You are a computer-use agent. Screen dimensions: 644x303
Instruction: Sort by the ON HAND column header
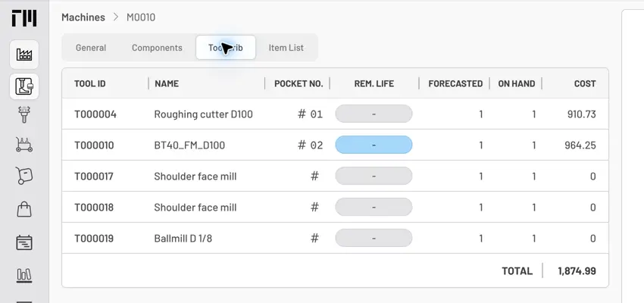click(x=516, y=84)
